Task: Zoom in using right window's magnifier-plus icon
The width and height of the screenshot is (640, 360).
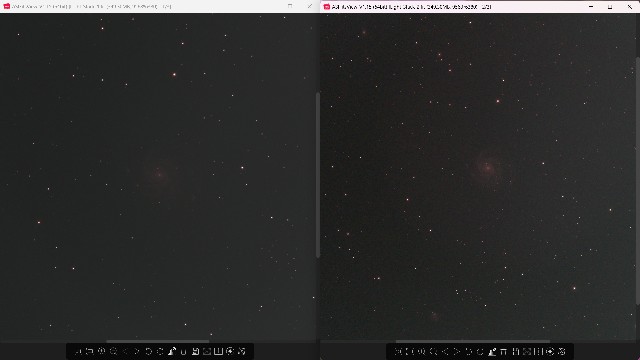Action: (422, 351)
